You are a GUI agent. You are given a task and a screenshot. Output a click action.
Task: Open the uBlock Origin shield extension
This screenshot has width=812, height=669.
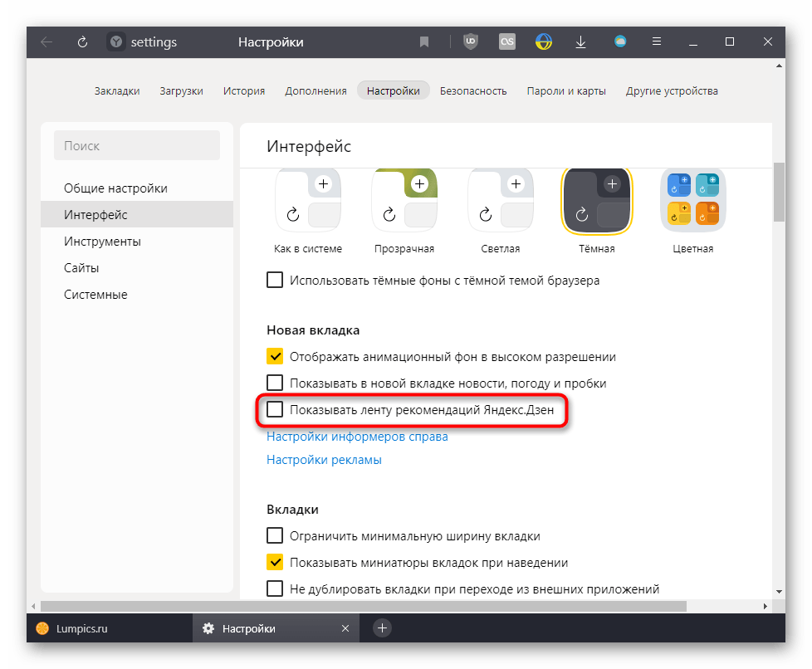[470, 42]
